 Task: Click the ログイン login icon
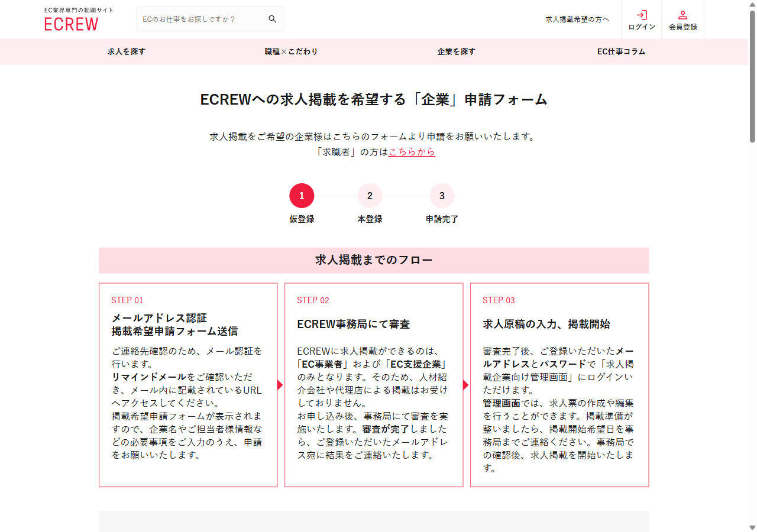pyautogui.click(x=642, y=15)
